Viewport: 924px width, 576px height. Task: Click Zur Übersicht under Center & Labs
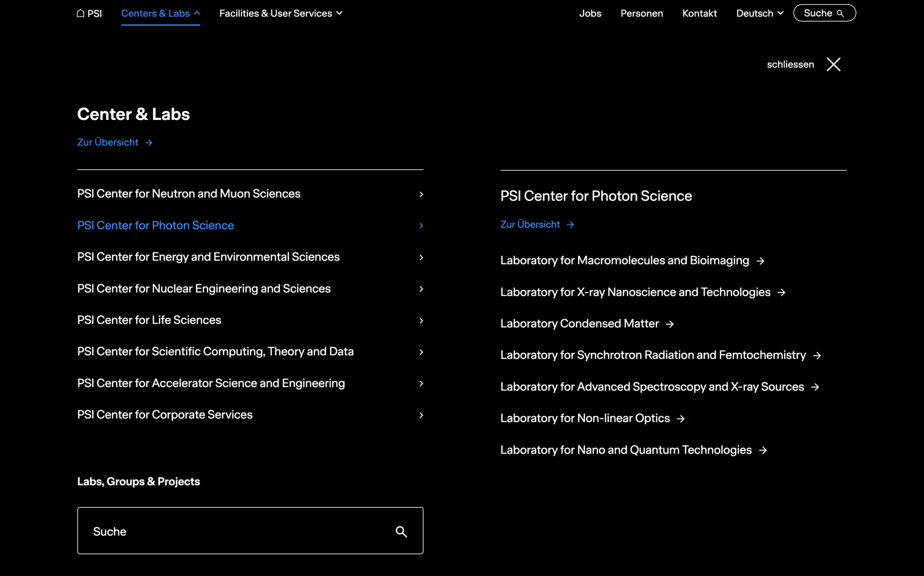(x=115, y=142)
